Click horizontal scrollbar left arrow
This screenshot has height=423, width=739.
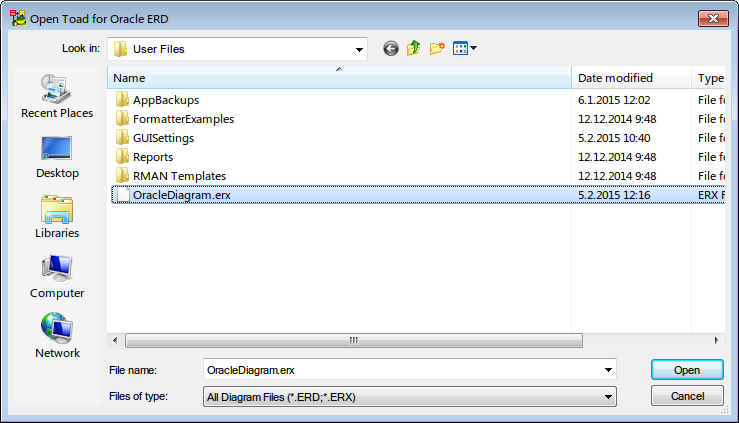click(x=115, y=340)
